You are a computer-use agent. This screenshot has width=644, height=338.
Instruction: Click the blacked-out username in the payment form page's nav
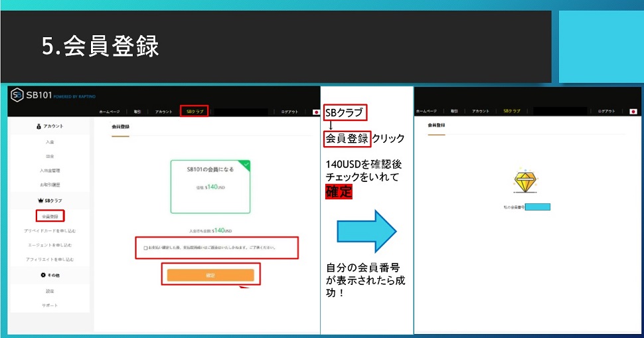(241, 112)
